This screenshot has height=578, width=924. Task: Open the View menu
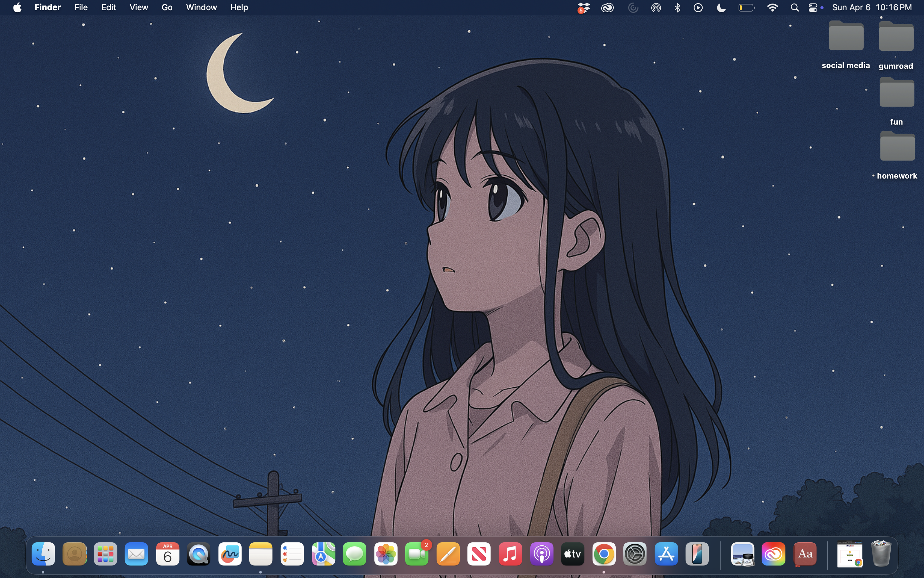pos(139,7)
